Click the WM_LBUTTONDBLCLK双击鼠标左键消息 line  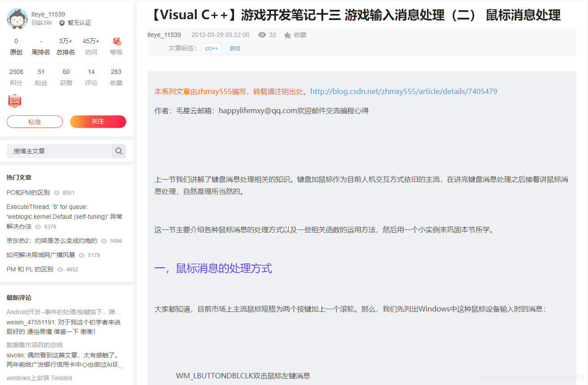click(243, 376)
